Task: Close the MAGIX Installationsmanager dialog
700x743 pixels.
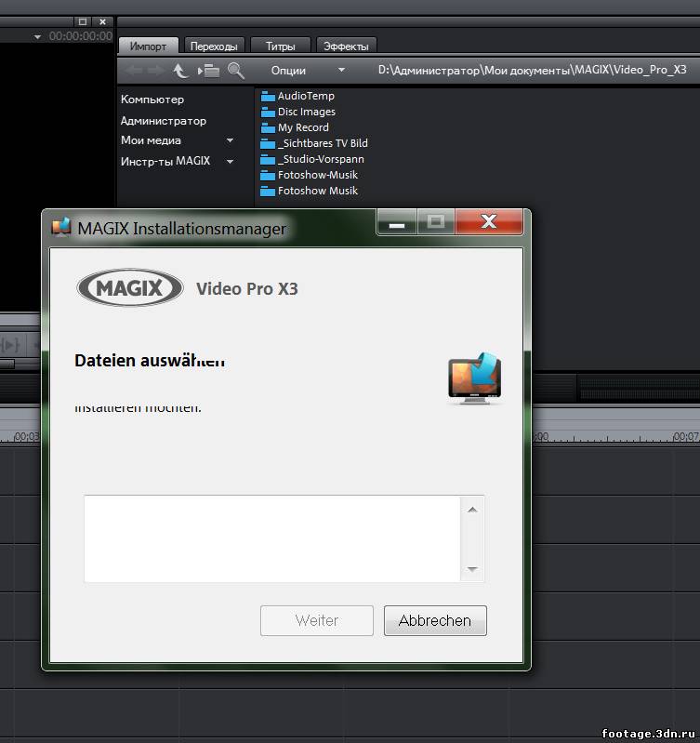Action: 489,222
